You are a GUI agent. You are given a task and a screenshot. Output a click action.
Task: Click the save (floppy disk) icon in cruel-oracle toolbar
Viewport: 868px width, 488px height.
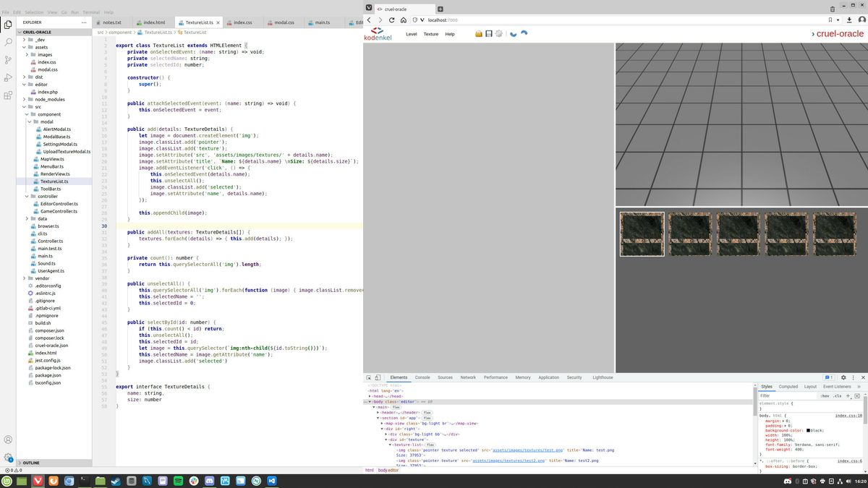(x=490, y=33)
